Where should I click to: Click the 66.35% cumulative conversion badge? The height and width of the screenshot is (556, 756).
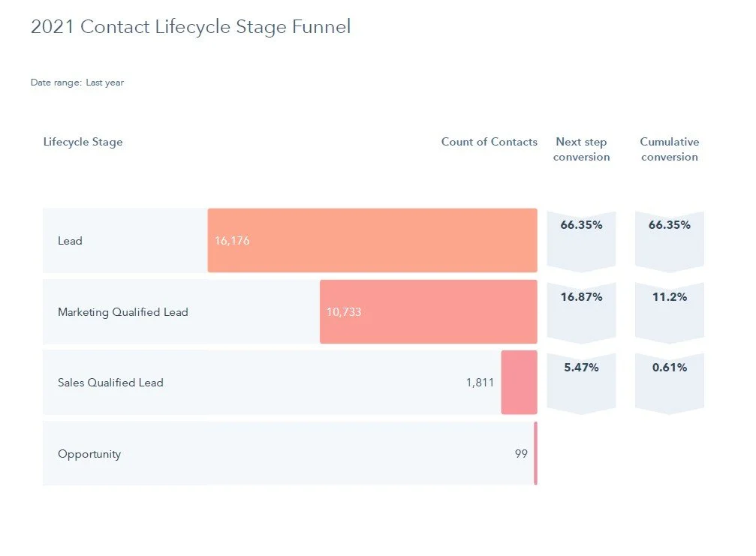coord(669,238)
